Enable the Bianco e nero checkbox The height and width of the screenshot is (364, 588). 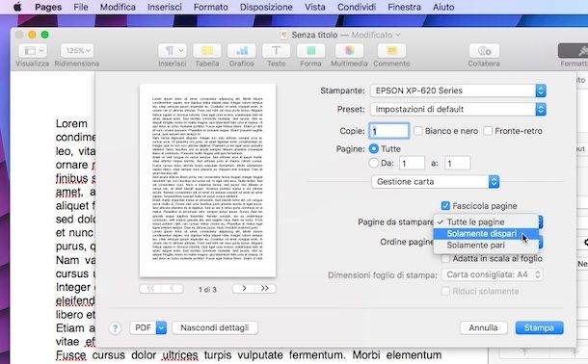point(418,131)
